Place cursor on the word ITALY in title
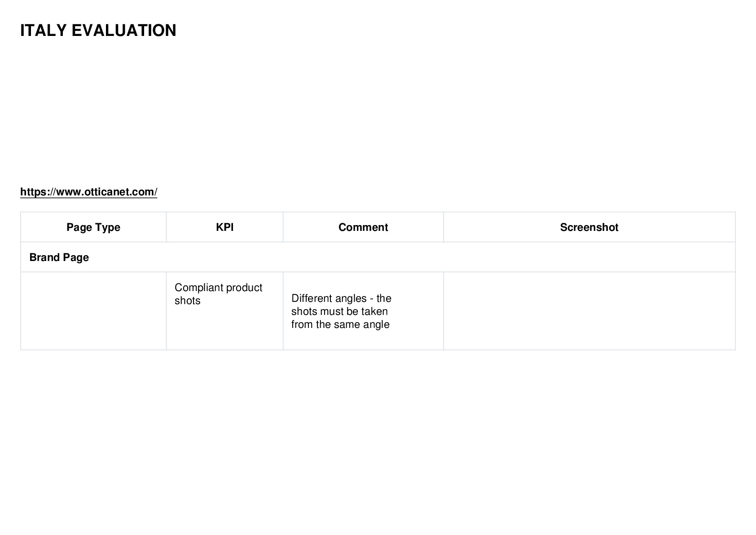The height and width of the screenshot is (535, 756). (44, 31)
